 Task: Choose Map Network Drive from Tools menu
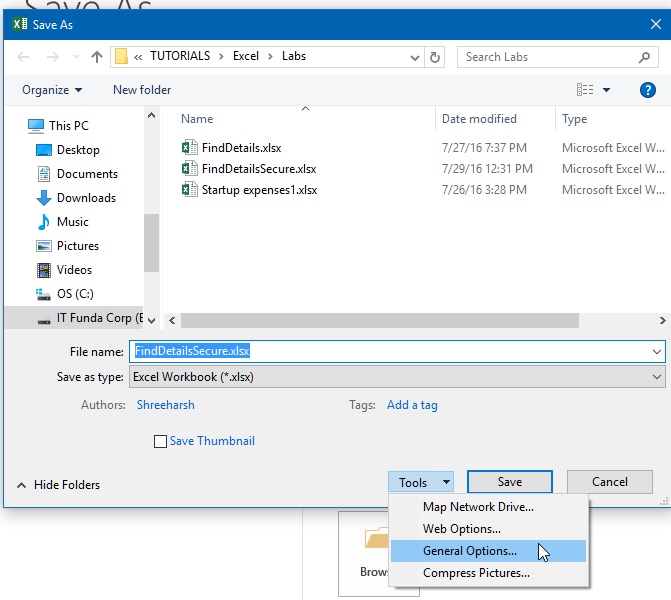(488, 507)
